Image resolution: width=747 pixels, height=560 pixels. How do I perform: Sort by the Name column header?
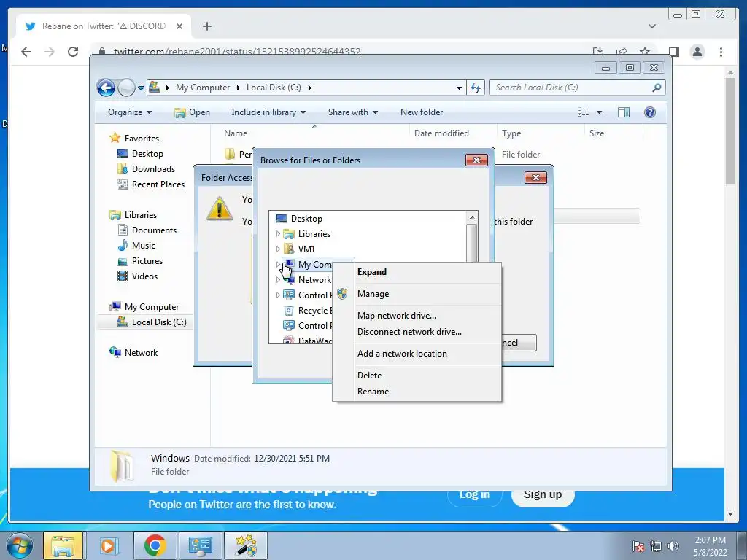tap(236, 133)
